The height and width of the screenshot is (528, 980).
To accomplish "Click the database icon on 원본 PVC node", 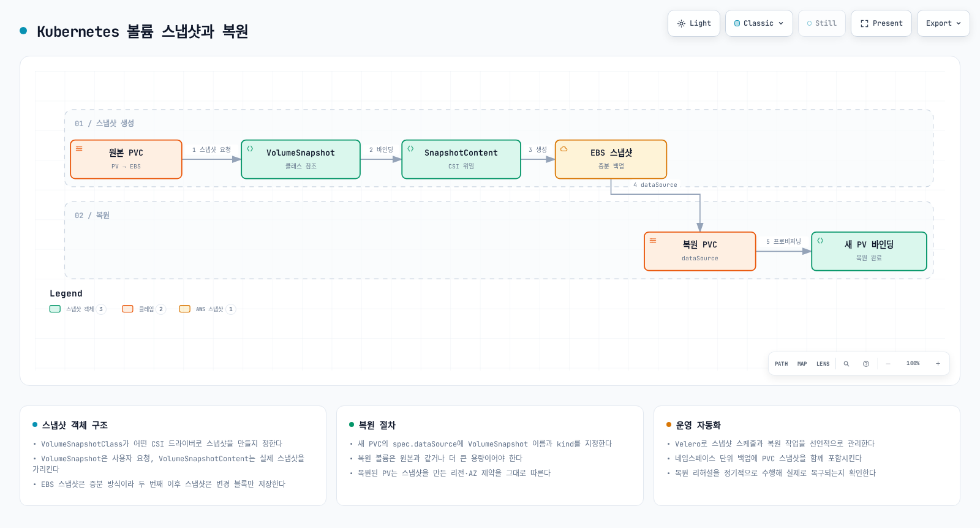I will (79, 149).
